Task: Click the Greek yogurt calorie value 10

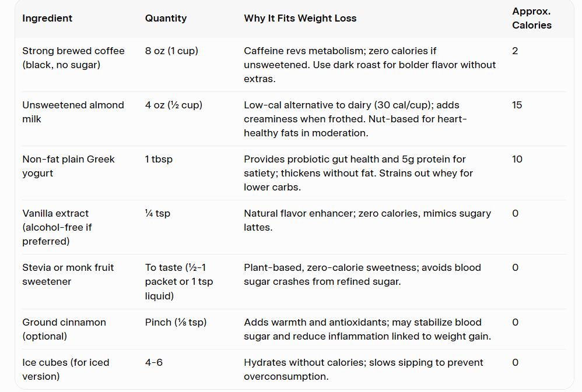Action: [x=517, y=159]
